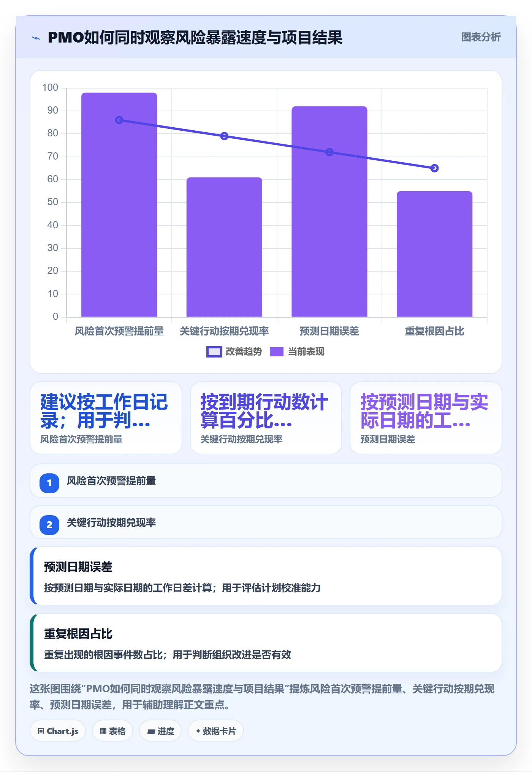The height and width of the screenshot is (772, 532).
Task: Click the trend line point above 风险首次预警提前量
Action: coord(119,120)
